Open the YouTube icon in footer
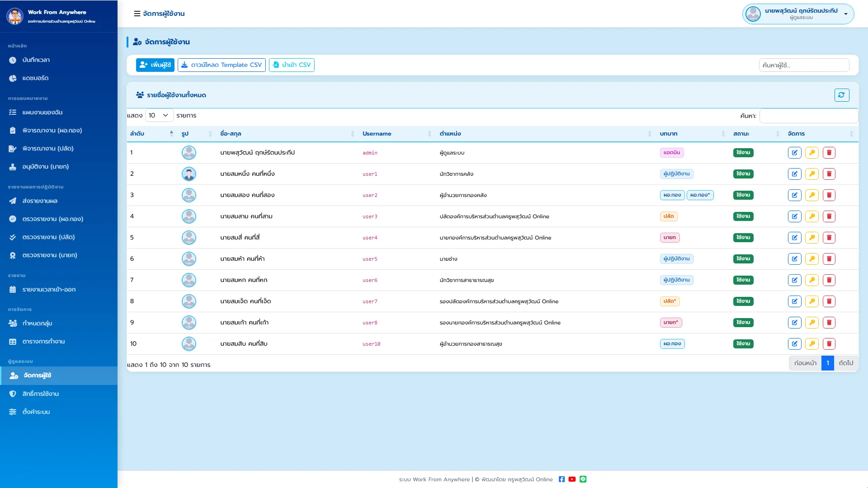 tap(572, 479)
